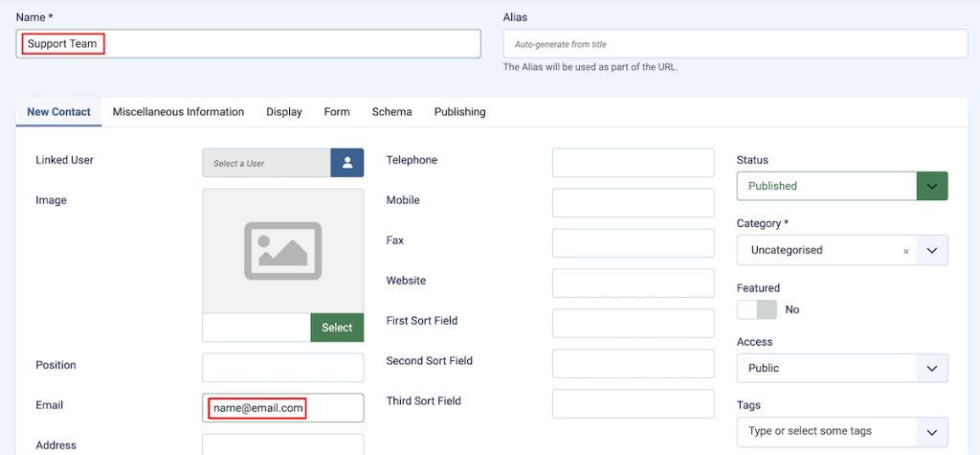The height and width of the screenshot is (455, 980).
Task: Focus the Email field with name@email.com
Action: point(283,407)
